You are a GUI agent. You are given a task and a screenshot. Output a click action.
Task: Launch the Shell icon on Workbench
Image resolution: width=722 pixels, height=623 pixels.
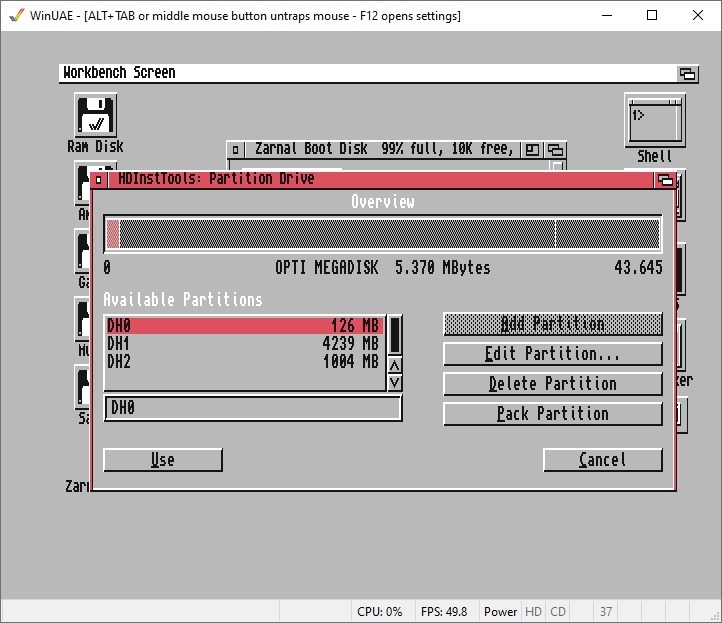coord(655,120)
